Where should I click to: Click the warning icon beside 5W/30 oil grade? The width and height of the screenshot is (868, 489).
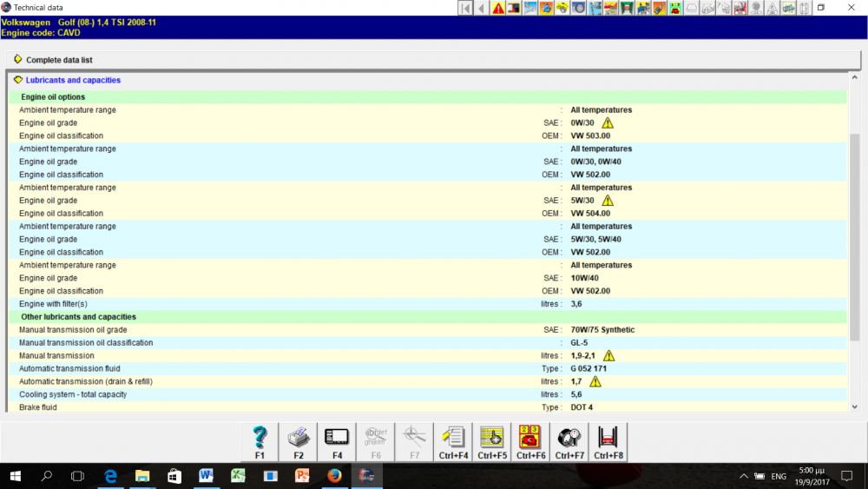(608, 200)
